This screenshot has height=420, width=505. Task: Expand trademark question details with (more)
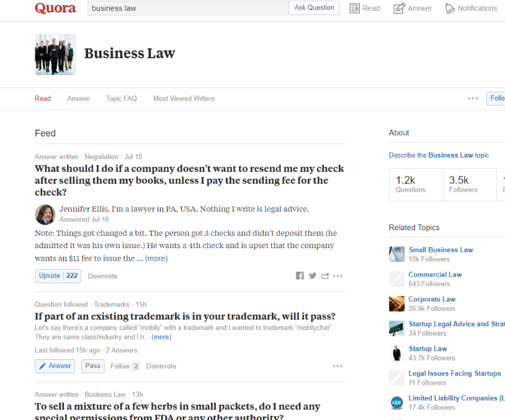pyautogui.click(x=161, y=337)
